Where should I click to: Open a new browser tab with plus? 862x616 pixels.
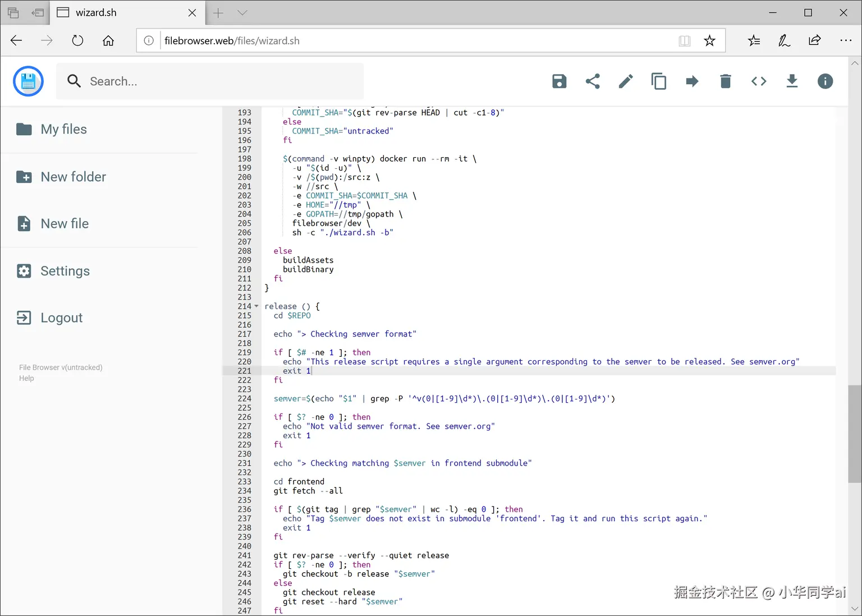(218, 12)
